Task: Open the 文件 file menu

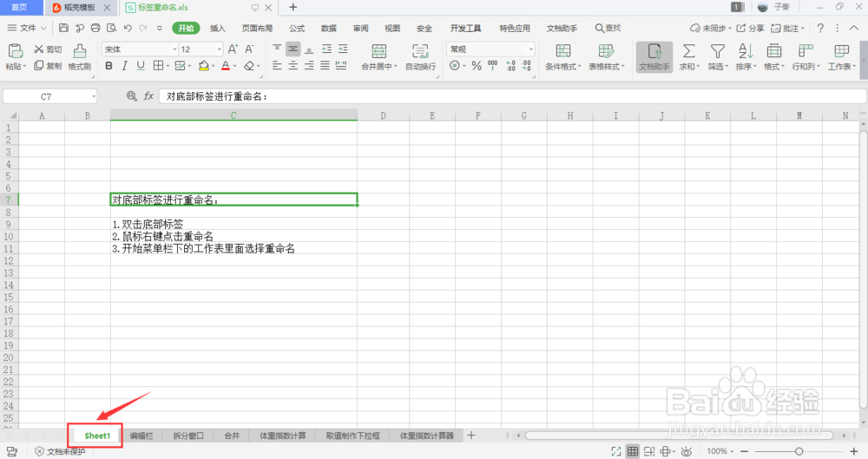Action: (27, 28)
